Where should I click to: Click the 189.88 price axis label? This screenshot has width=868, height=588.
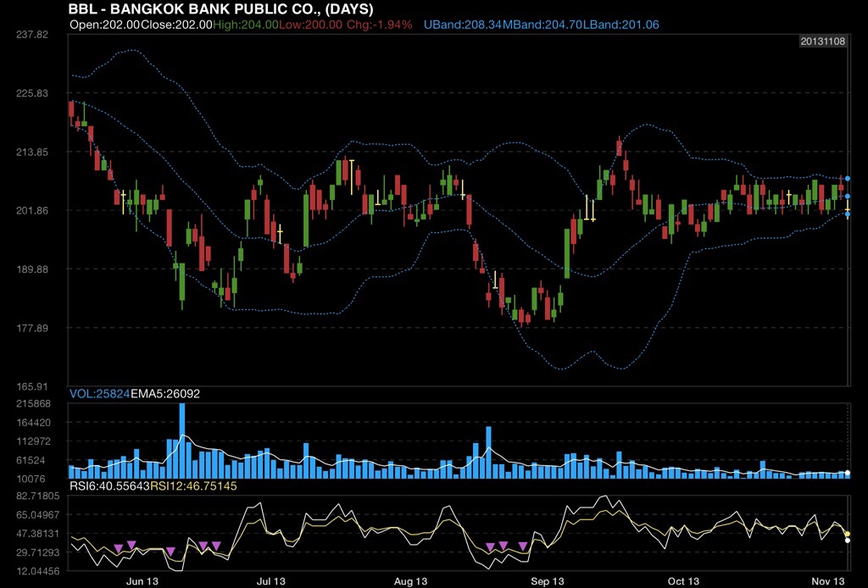click(x=32, y=269)
